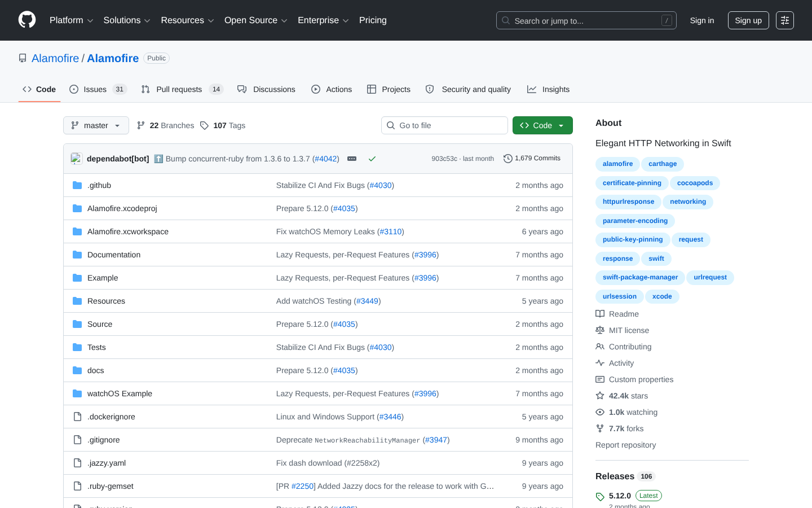Click the Source folder icon

click(x=77, y=324)
